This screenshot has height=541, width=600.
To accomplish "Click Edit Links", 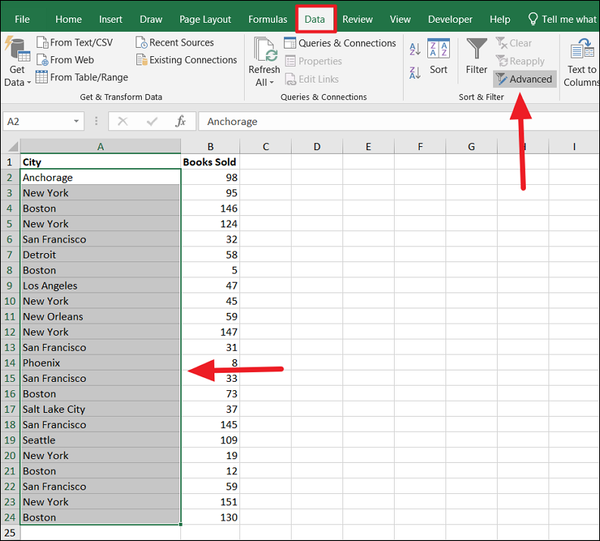I will click(312, 79).
